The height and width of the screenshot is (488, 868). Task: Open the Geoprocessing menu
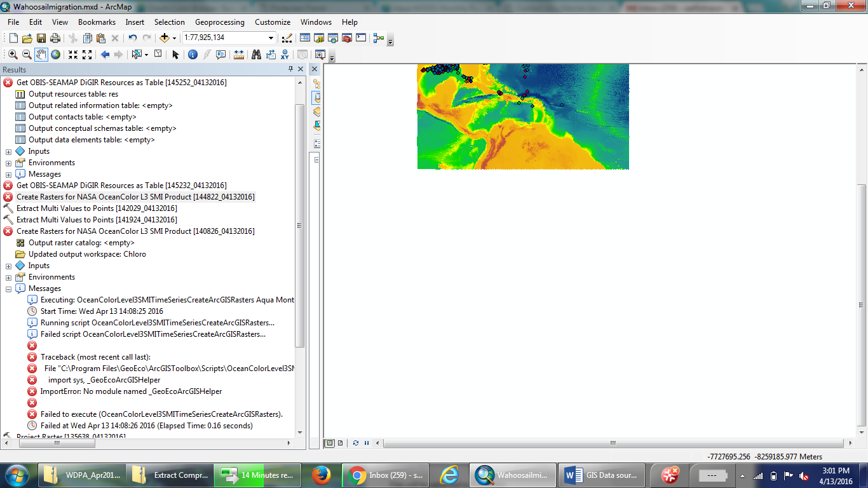(220, 22)
